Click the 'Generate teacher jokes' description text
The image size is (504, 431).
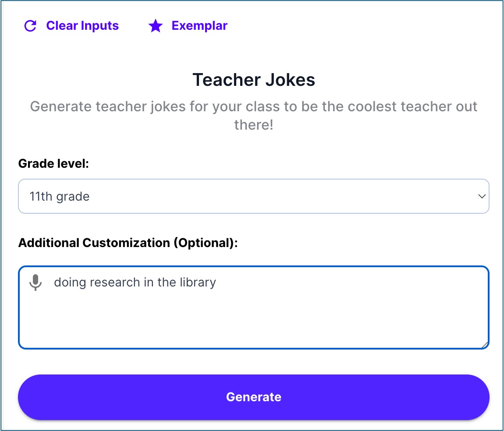254,106
